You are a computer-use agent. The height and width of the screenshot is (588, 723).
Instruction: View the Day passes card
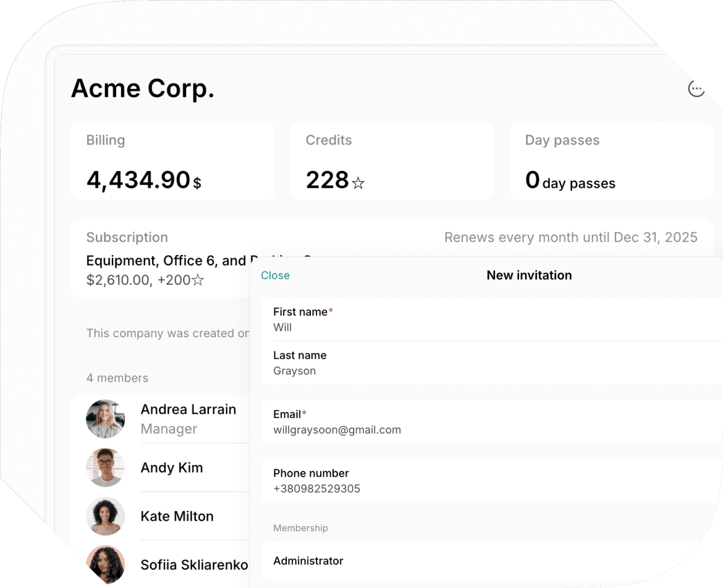(611, 161)
